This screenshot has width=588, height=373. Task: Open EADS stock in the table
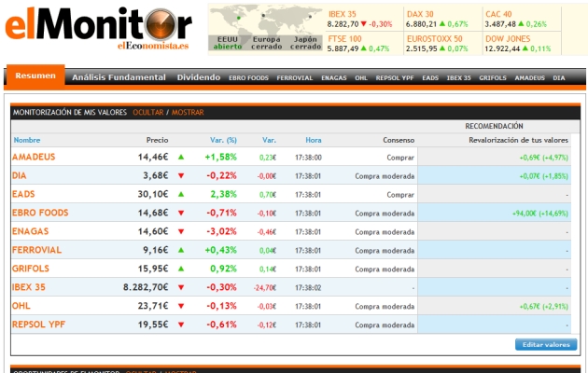(x=23, y=194)
